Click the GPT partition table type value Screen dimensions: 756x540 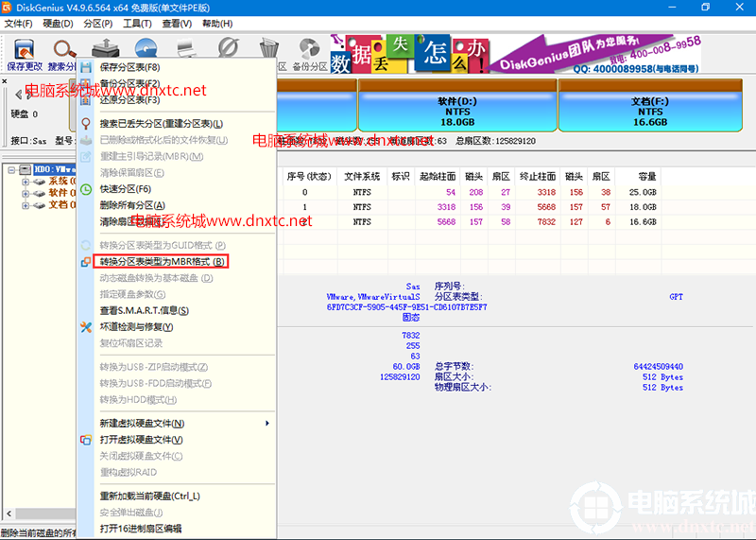(x=676, y=297)
